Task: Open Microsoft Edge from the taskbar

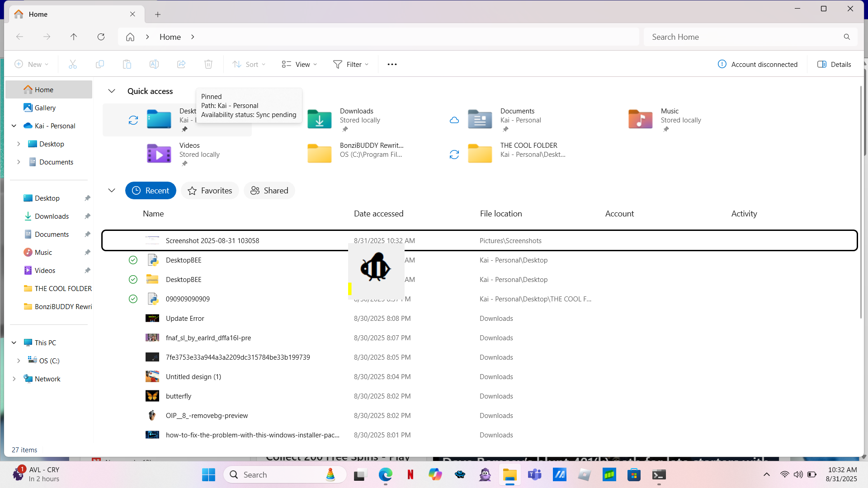Action: tap(385, 474)
